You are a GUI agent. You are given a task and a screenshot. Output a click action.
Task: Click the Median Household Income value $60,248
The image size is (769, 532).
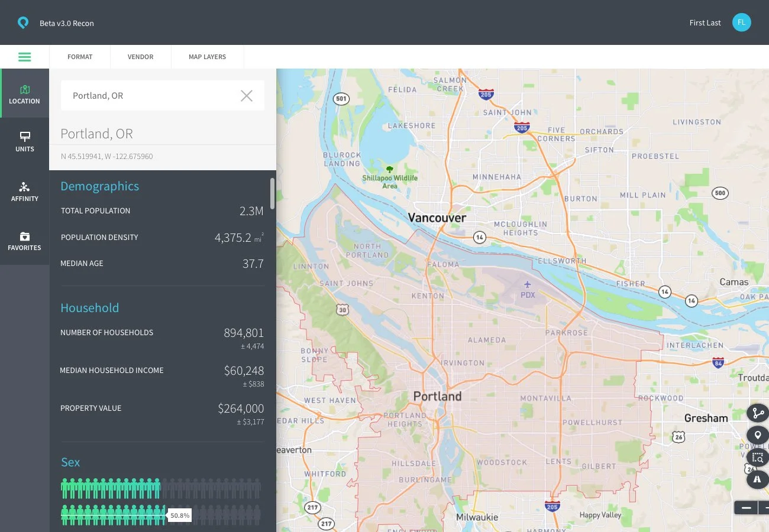point(244,371)
